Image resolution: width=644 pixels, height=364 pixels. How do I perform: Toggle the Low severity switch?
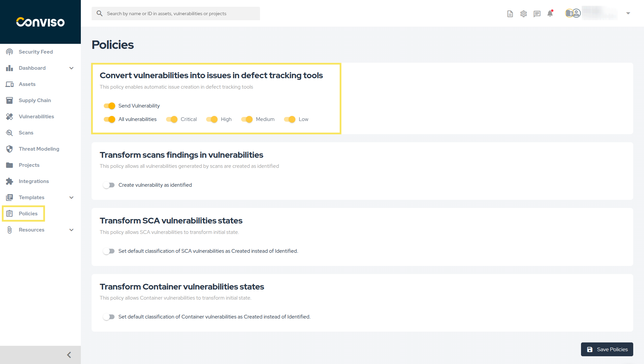coord(290,119)
